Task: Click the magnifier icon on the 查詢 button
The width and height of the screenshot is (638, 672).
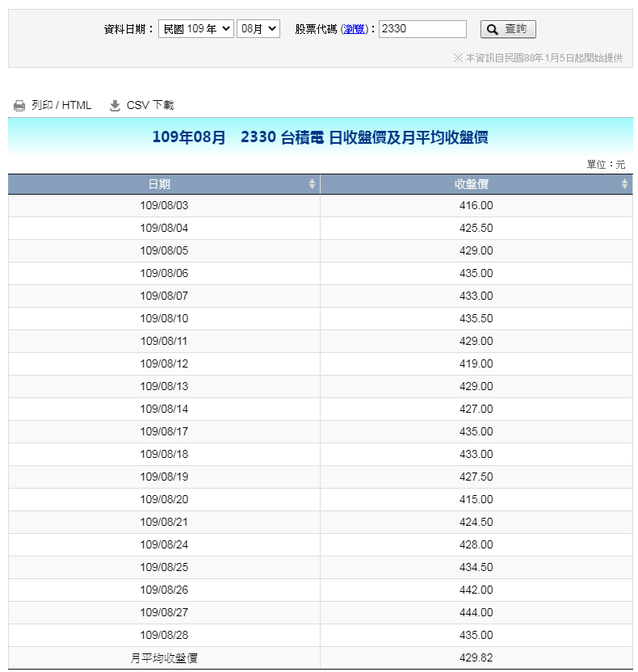Action: [x=493, y=30]
